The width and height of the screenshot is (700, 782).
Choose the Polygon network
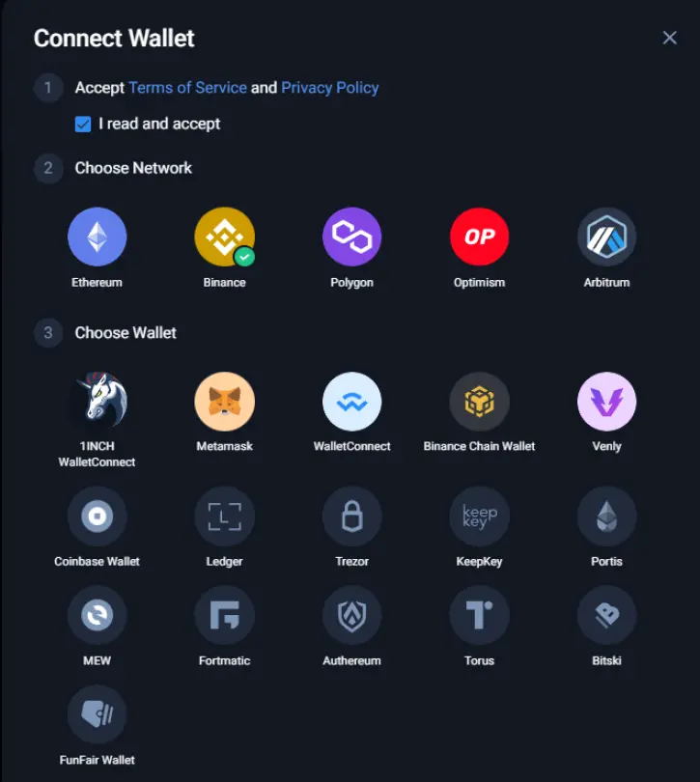coord(351,237)
